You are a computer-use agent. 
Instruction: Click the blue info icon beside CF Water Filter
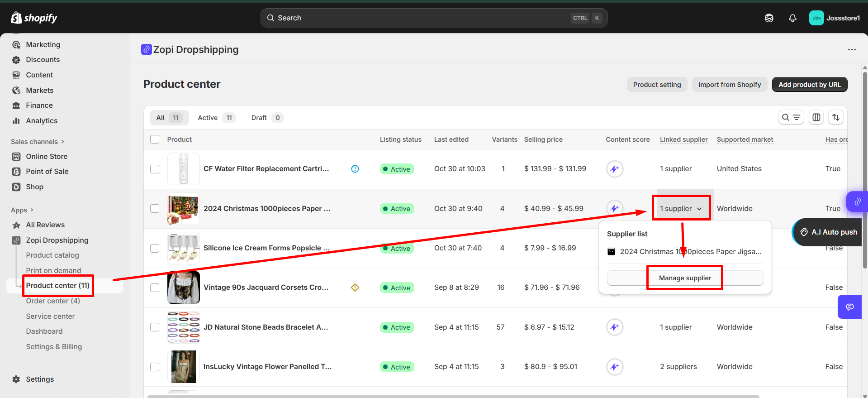coord(355,169)
